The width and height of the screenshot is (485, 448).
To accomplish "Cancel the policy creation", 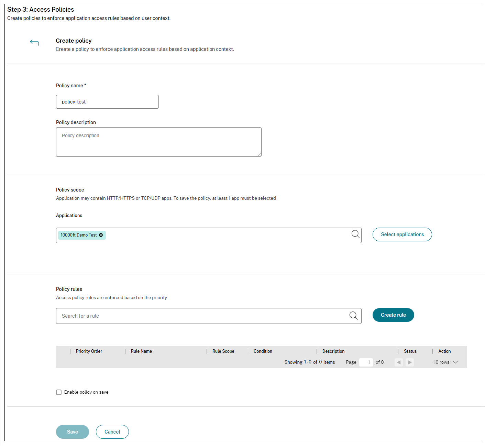I will click(112, 432).
